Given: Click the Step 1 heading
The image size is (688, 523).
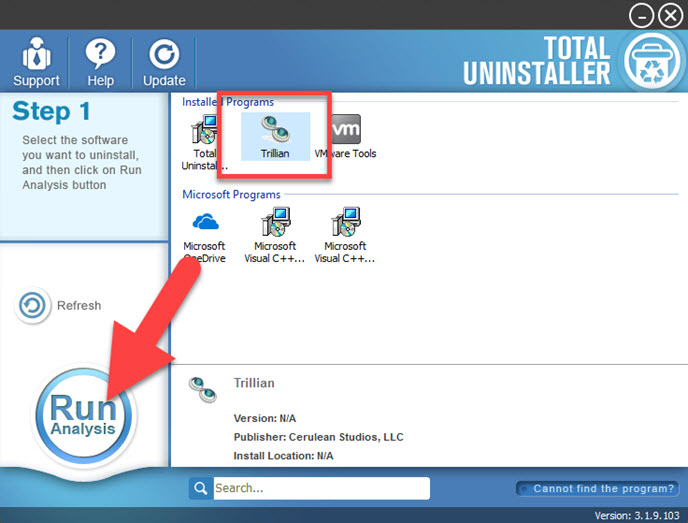Looking at the screenshot, I should [51, 111].
